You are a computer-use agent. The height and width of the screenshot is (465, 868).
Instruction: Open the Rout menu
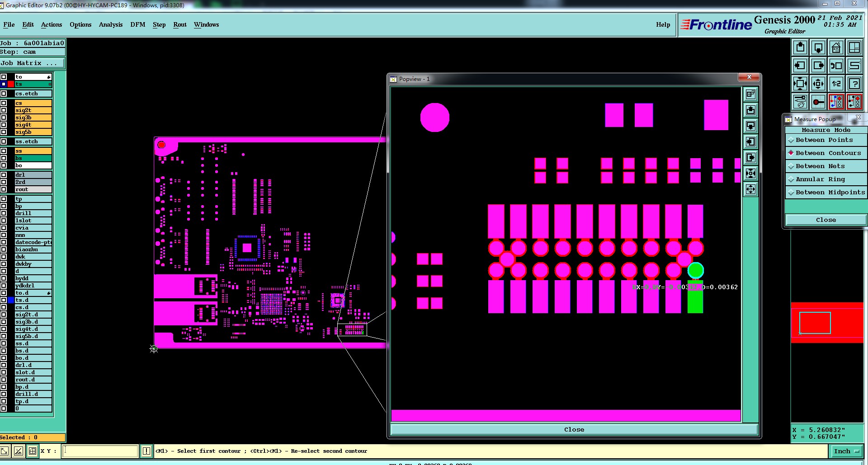pos(180,25)
